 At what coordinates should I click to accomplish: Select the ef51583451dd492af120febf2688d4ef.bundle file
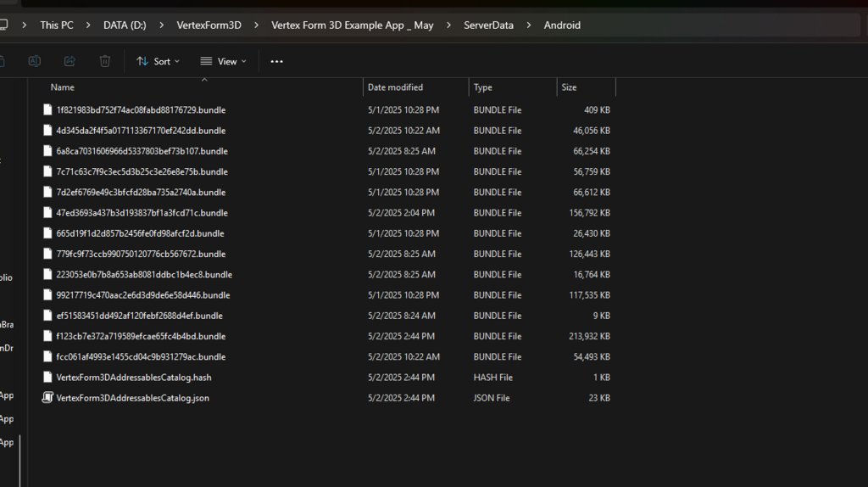[139, 316]
